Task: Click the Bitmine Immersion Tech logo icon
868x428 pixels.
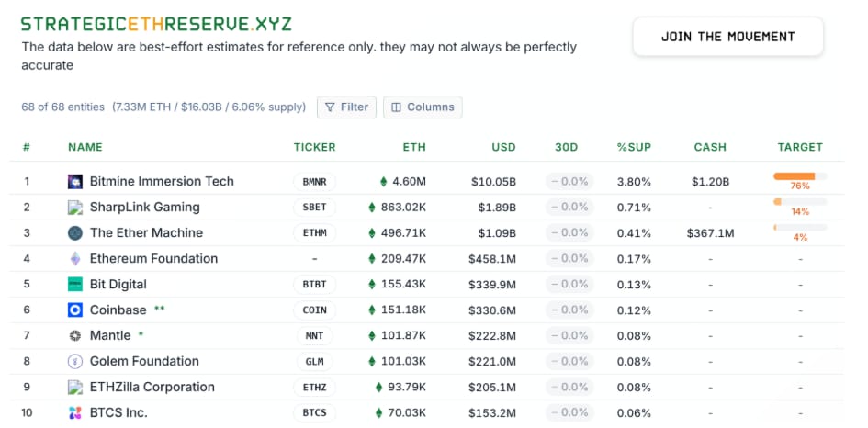Action: tap(75, 182)
